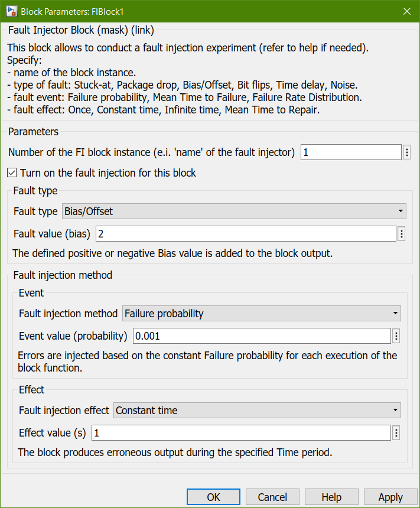Close the Block Parameters dialog

pos(406,11)
